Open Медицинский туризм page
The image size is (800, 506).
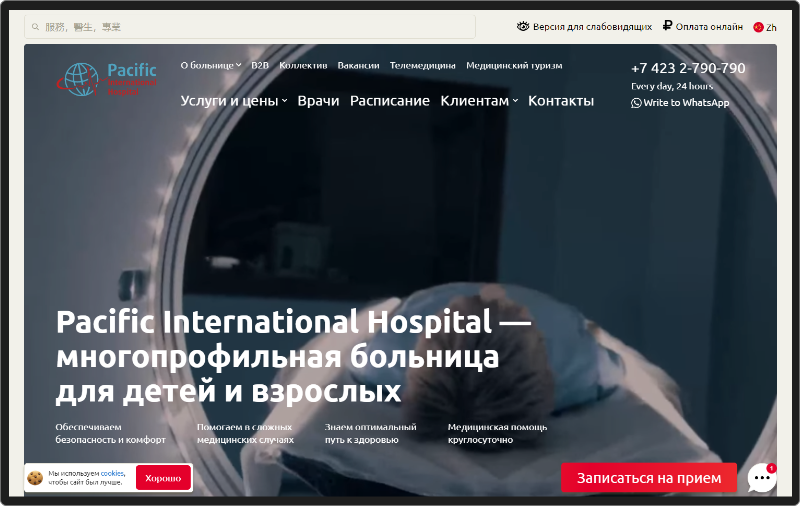point(514,65)
